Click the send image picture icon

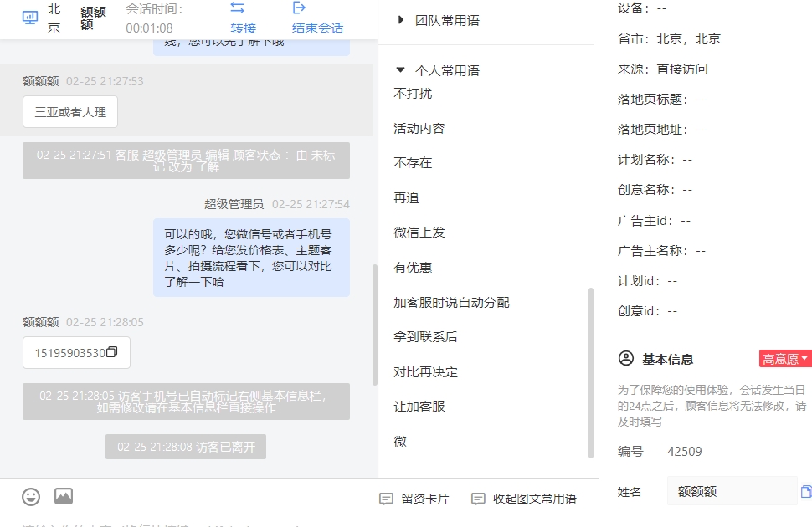pos(64,496)
